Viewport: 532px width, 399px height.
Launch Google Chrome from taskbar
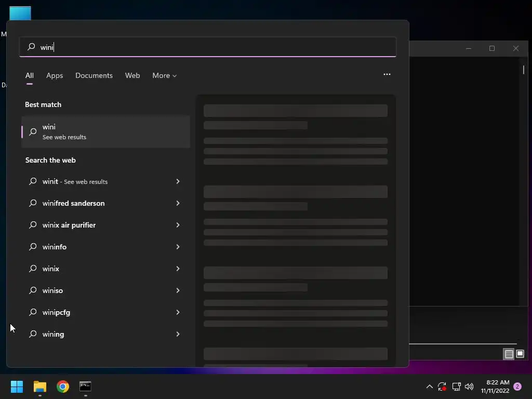coord(63,387)
